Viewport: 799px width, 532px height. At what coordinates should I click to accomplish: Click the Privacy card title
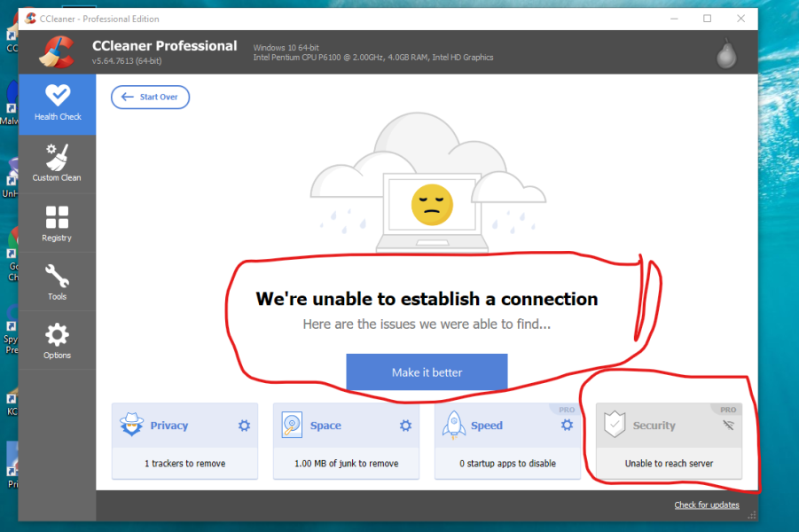[x=169, y=426]
